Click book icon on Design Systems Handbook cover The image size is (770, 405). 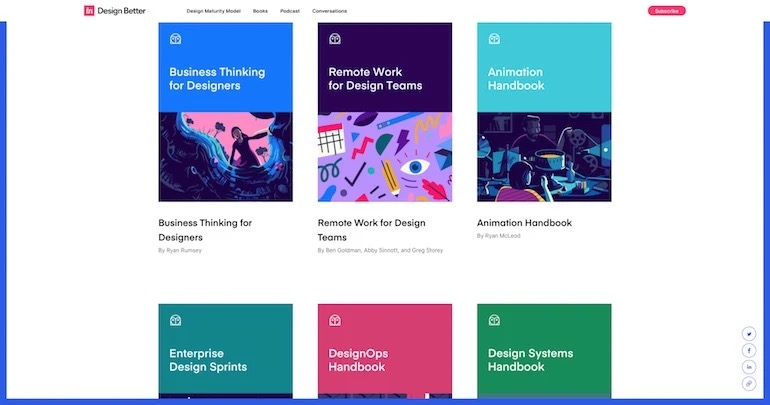494,321
